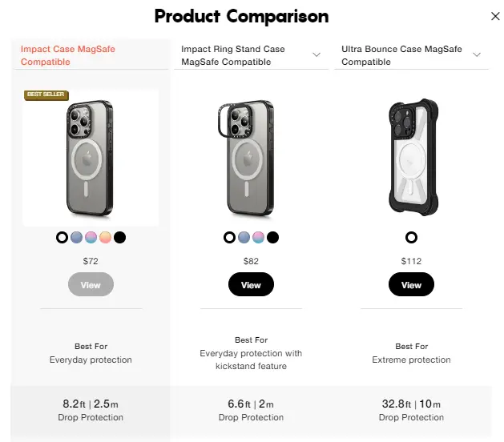Click the Best Seller badge
504x442 pixels.
(46, 94)
